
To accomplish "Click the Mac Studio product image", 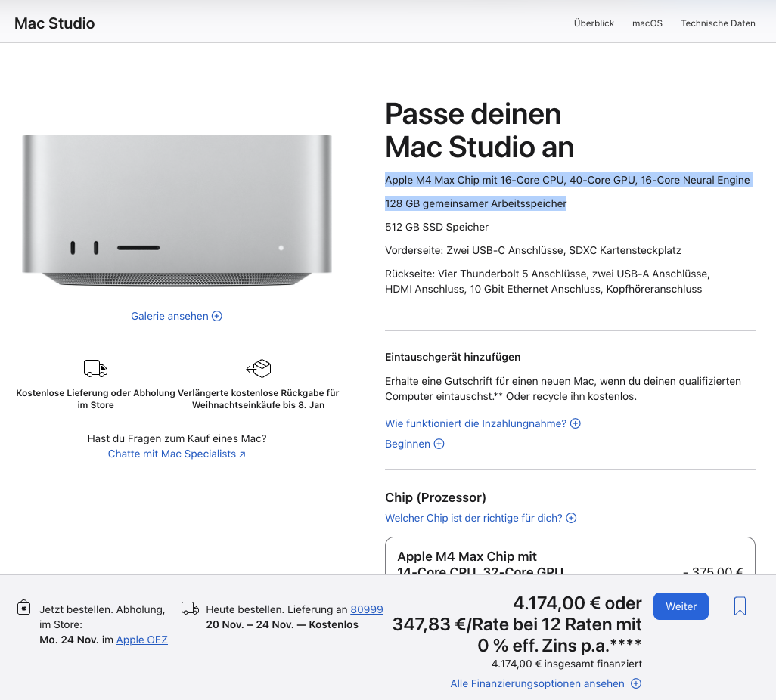I will click(x=177, y=210).
